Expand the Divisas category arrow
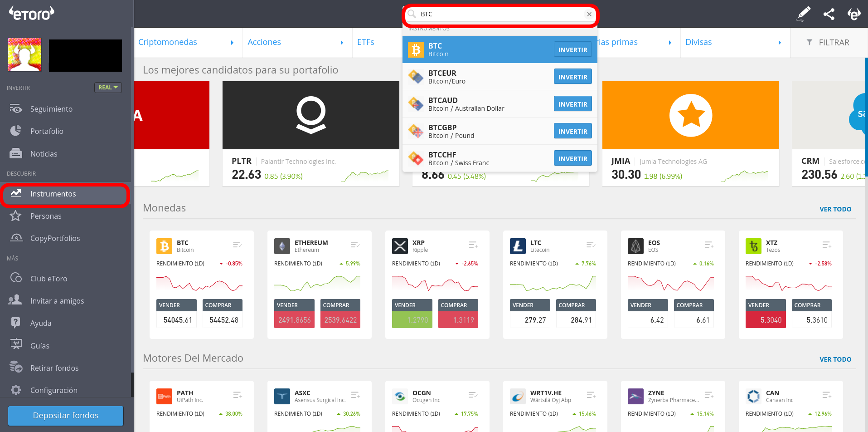 (780, 43)
